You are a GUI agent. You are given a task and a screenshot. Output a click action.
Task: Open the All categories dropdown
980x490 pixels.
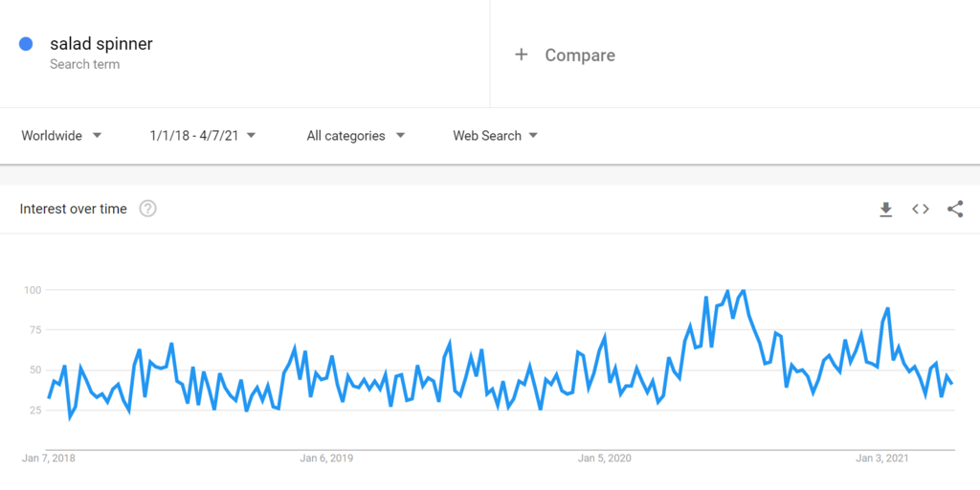(356, 136)
